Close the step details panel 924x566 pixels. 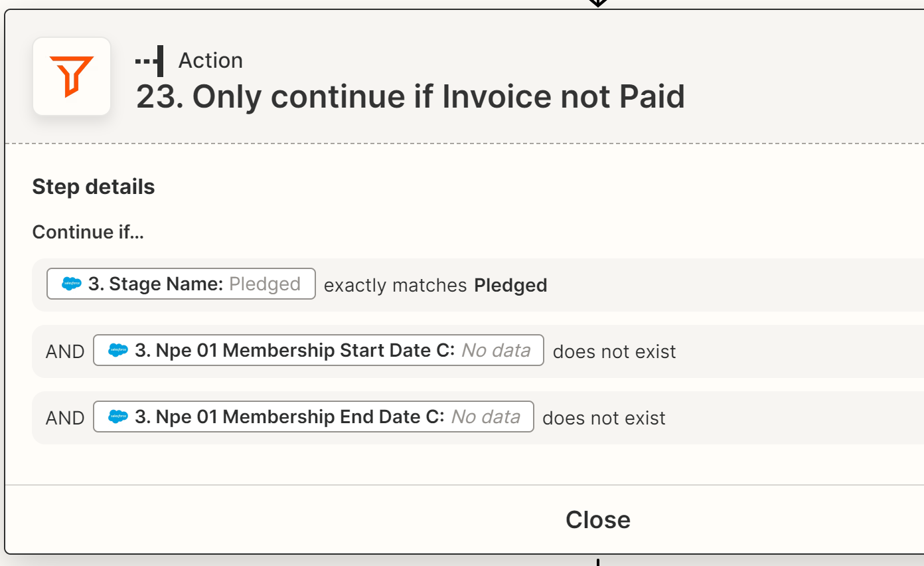tap(597, 519)
